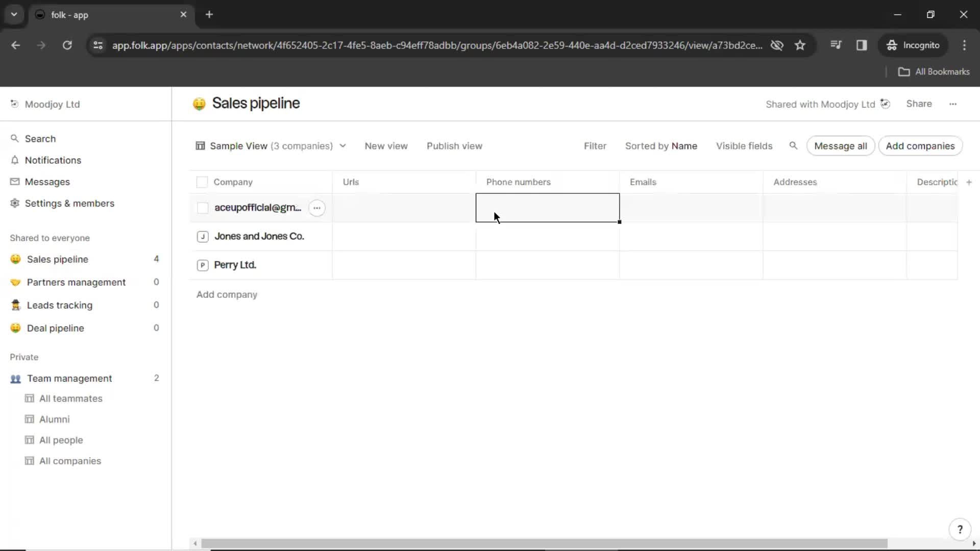This screenshot has width=980, height=551.
Task: Click the Phone numbers input field for aceupofficial
Action: pos(547,207)
